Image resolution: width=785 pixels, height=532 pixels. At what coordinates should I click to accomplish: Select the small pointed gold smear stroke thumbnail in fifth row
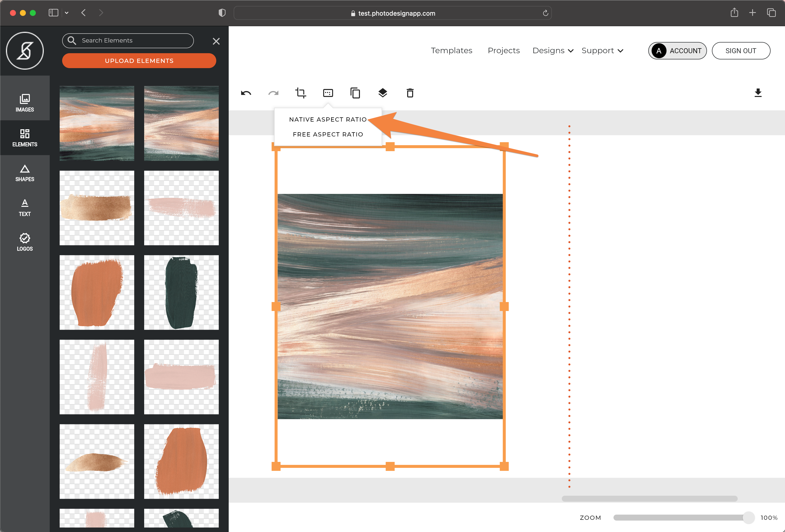[x=97, y=461]
